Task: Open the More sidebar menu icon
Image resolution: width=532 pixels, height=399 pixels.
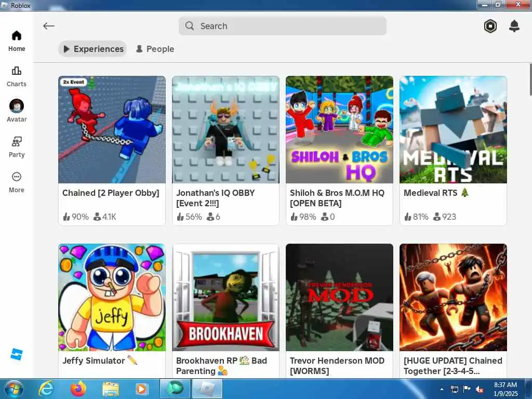Action: [16, 177]
